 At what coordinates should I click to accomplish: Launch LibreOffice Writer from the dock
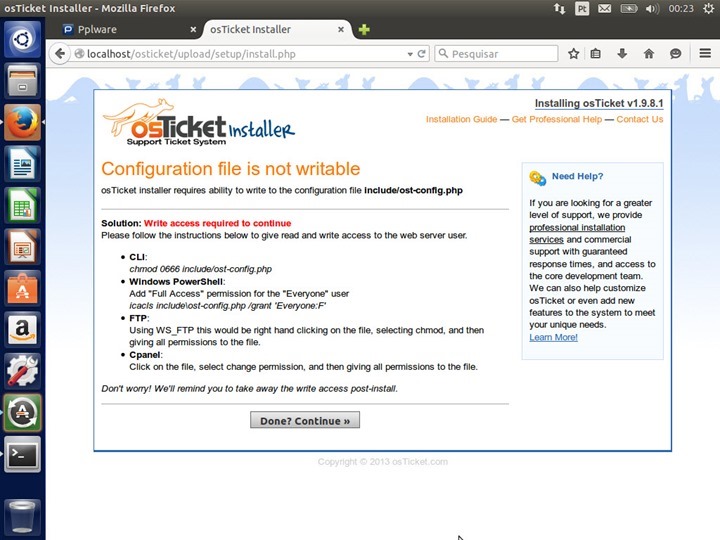22,163
